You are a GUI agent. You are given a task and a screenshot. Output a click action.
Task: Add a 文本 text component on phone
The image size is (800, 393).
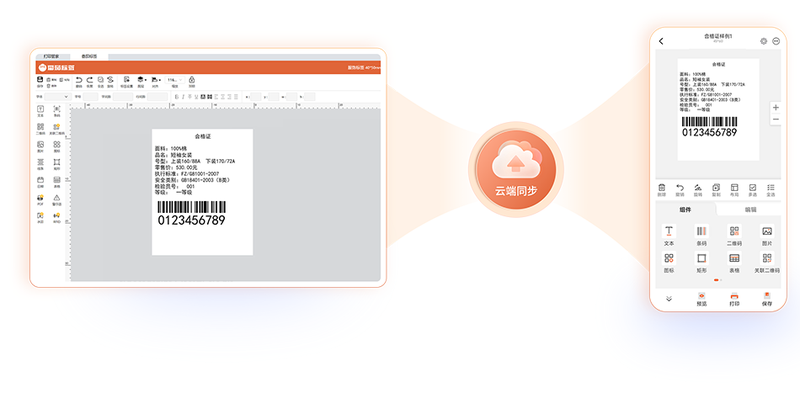click(x=669, y=235)
